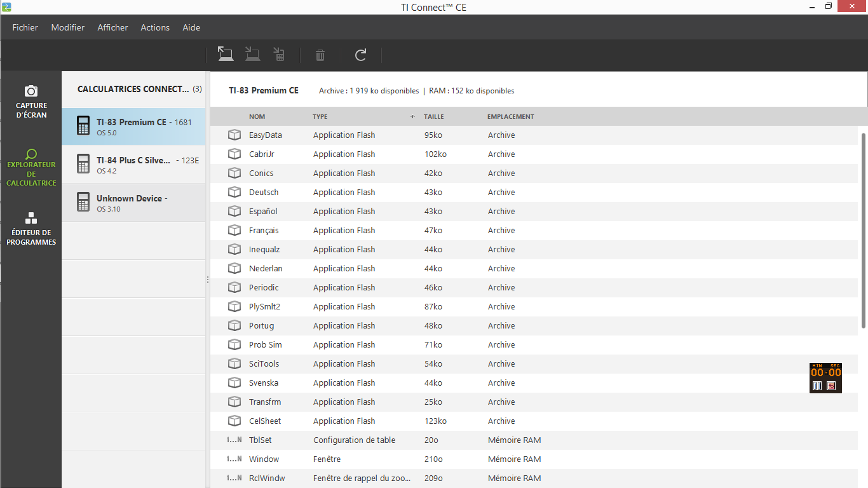Click the EasyData application cube icon

click(234, 135)
